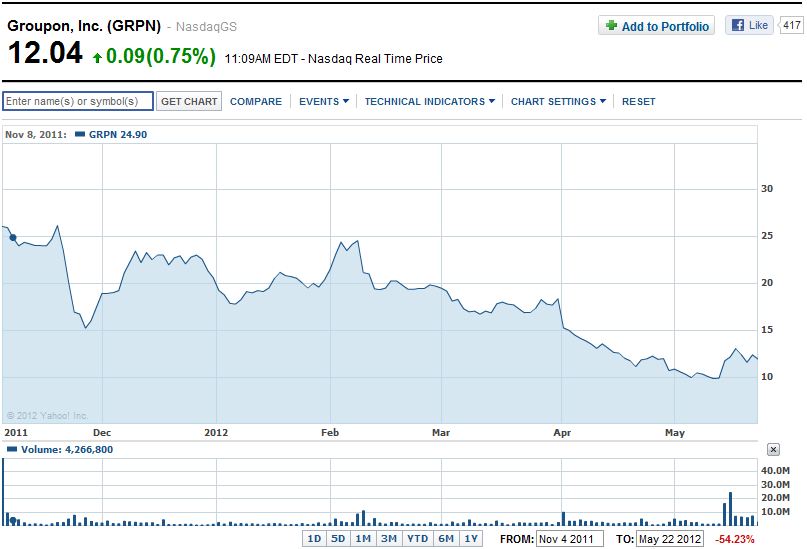Switch chart to 1M range

click(363, 538)
